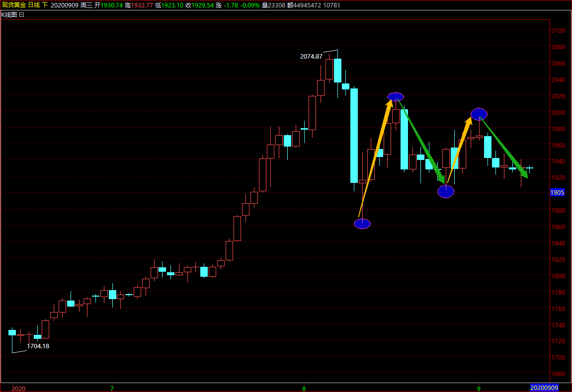Click the 2000 price axis label
Image resolution: width=572 pixels, height=392 pixels.
click(558, 113)
